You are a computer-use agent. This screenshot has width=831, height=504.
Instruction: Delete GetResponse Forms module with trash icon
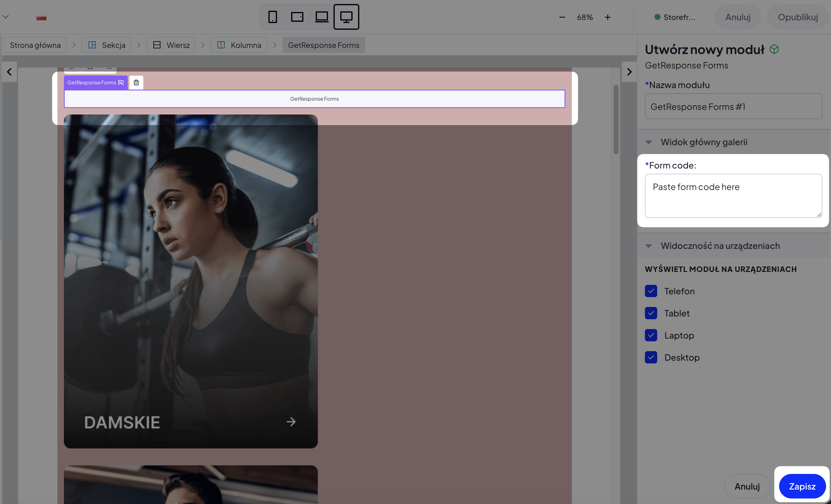(x=136, y=83)
